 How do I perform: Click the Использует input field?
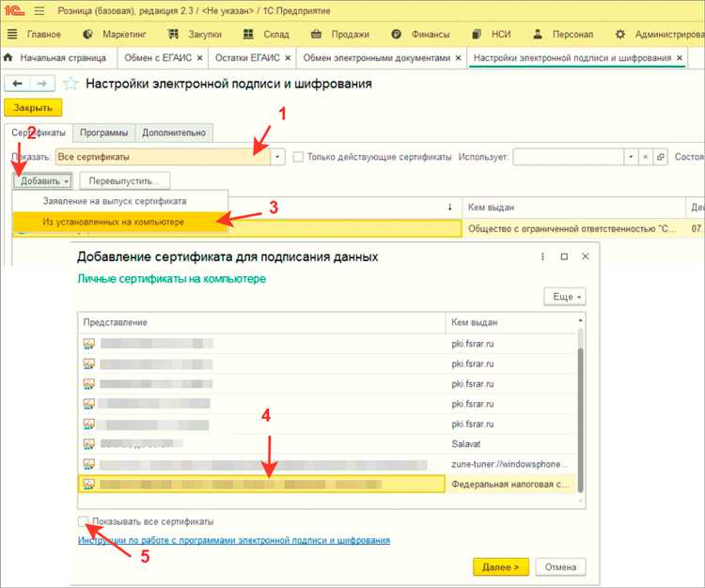pyautogui.click(x=569, y=157)
